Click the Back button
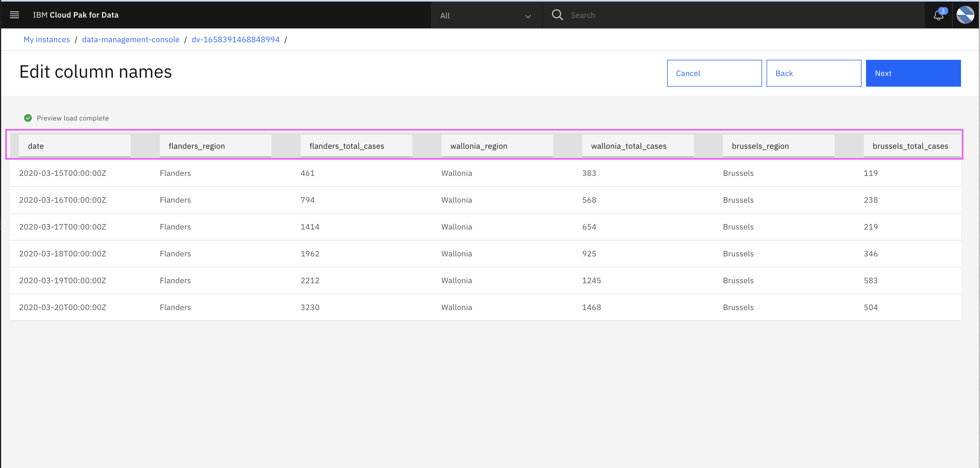 pyautogui.click(x=814, y=73)
